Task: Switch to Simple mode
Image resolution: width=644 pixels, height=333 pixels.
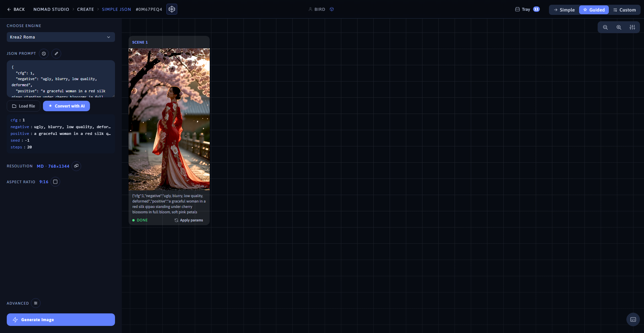Action: [x=564, y=10]
